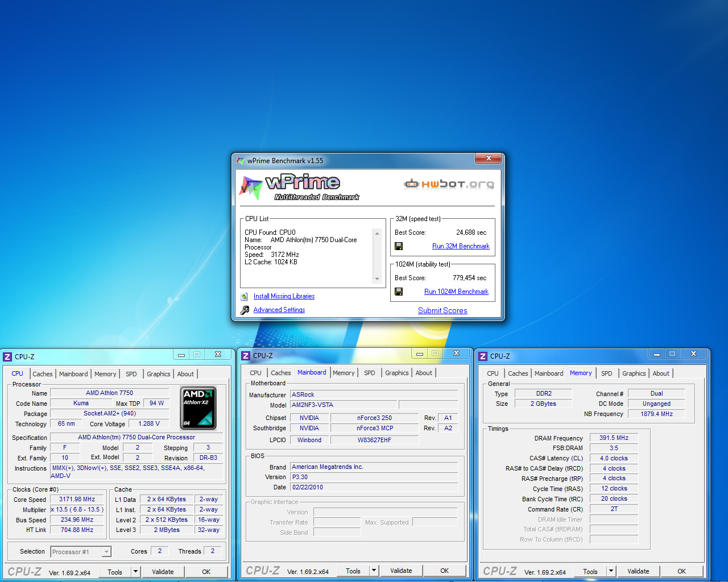
Task: Click the scroll down arrow in CPU List
Action: click(377, 279)
